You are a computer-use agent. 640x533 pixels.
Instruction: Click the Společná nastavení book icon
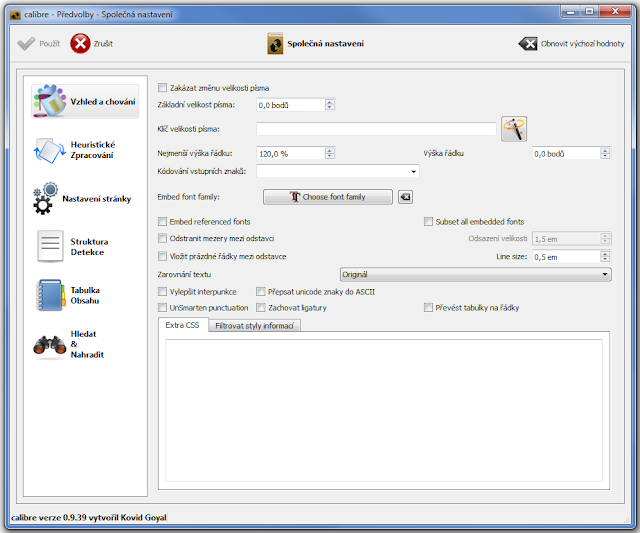point(275,44)
